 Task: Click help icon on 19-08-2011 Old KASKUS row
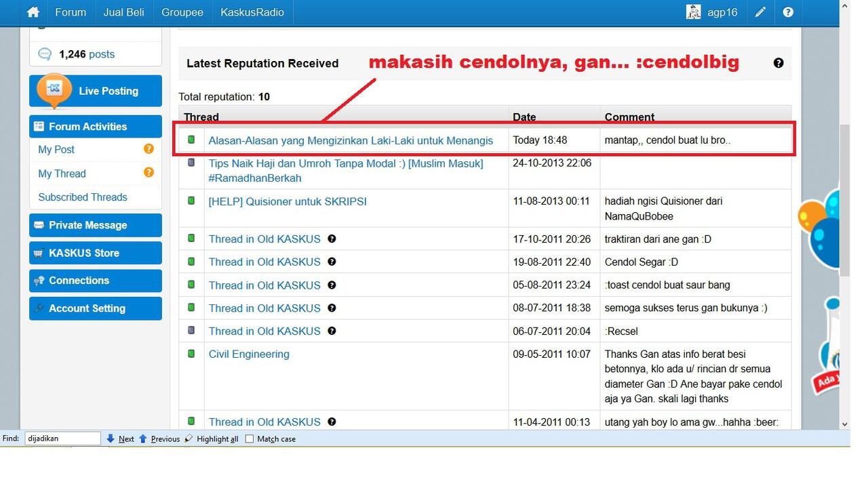[332, 262]
